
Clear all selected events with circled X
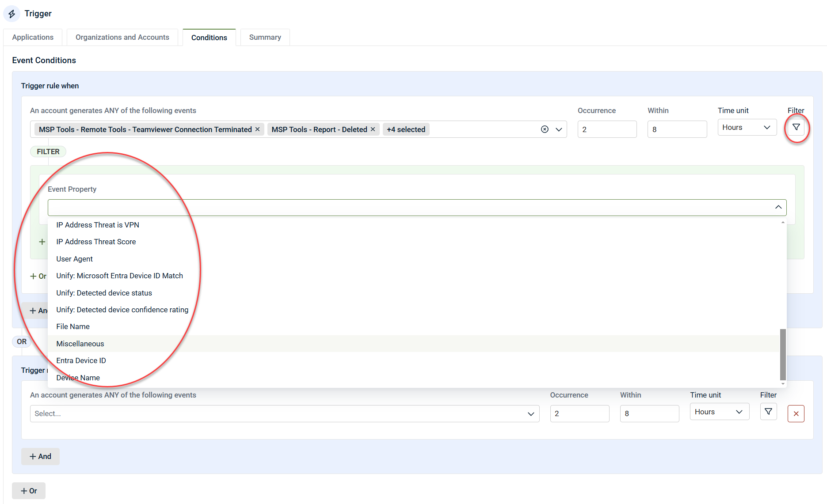click(x=545, y=129)
